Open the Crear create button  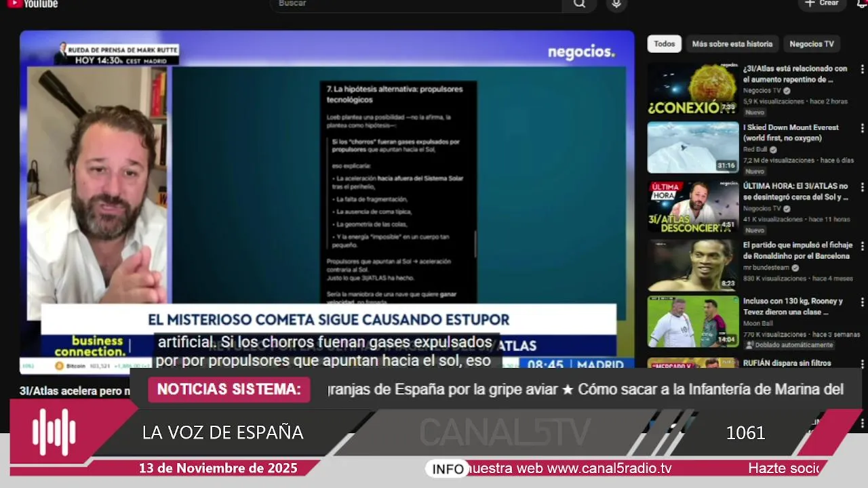821,3
